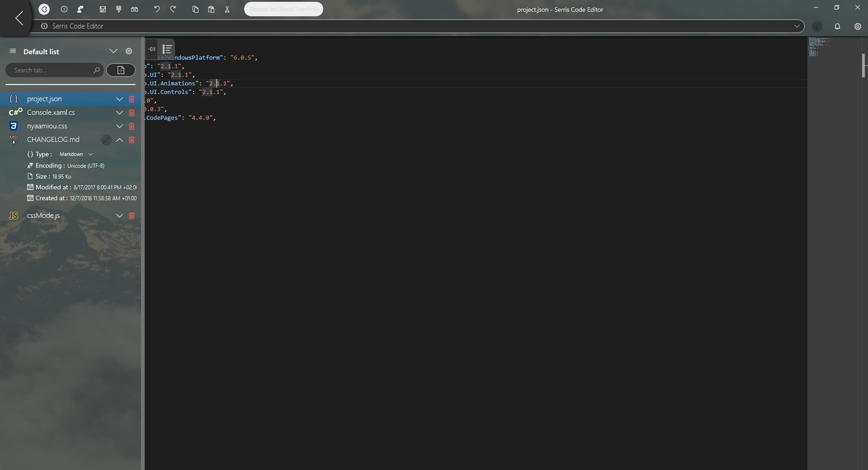Create a new tab with the new file icon
Screen dimensions: 868x470
click(x=121, y=70)
